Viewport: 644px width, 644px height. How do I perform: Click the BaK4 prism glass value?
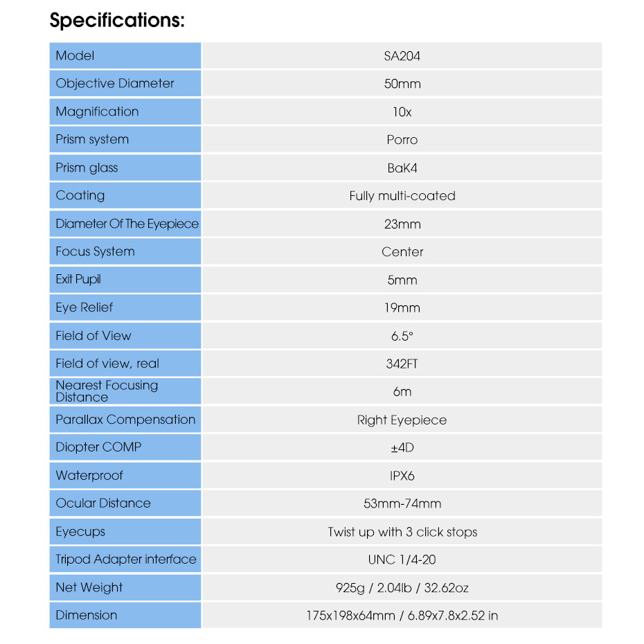pos(402,168)
